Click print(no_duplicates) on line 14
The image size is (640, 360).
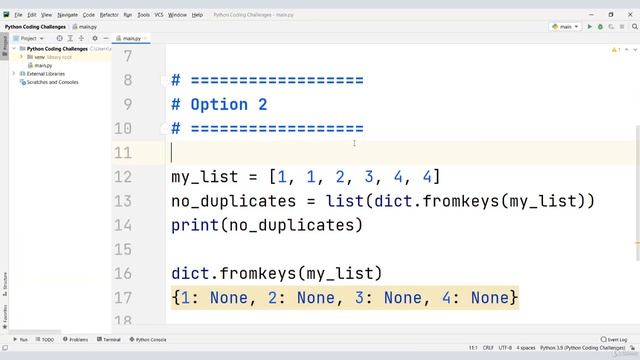point(267,225)
